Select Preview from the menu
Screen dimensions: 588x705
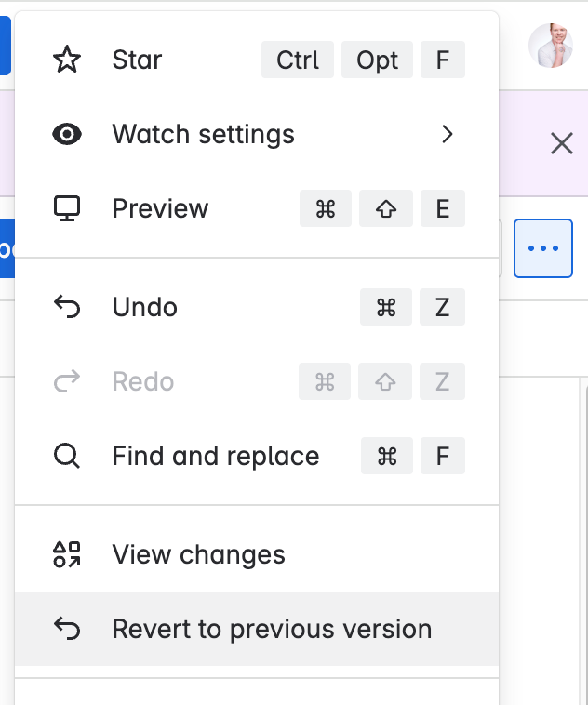pyautogui.click(x=257, y=208)
